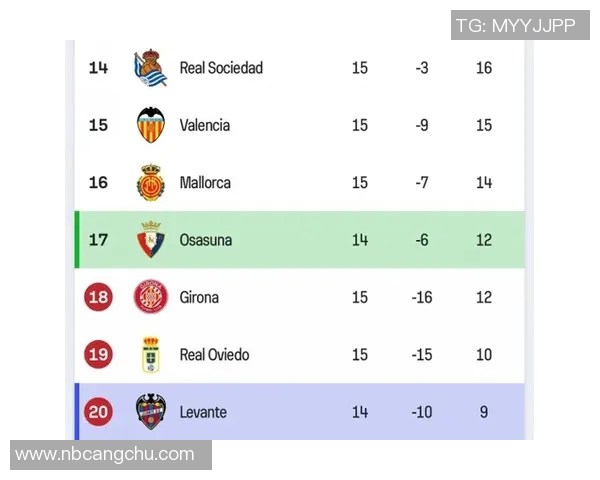Click the www.nbcangchu.com watermark link
The height and width of the screenshot is (480, 600).
point(105,455)
